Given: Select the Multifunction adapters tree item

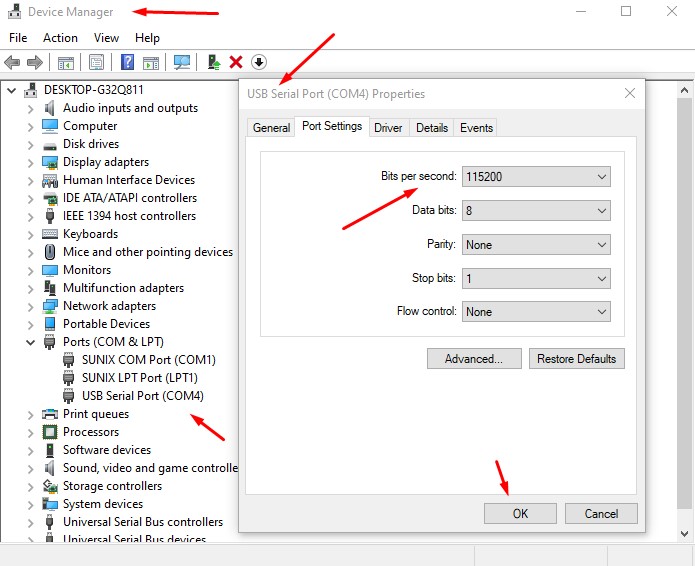Looking at the screenshot, I should click(123, 288).
